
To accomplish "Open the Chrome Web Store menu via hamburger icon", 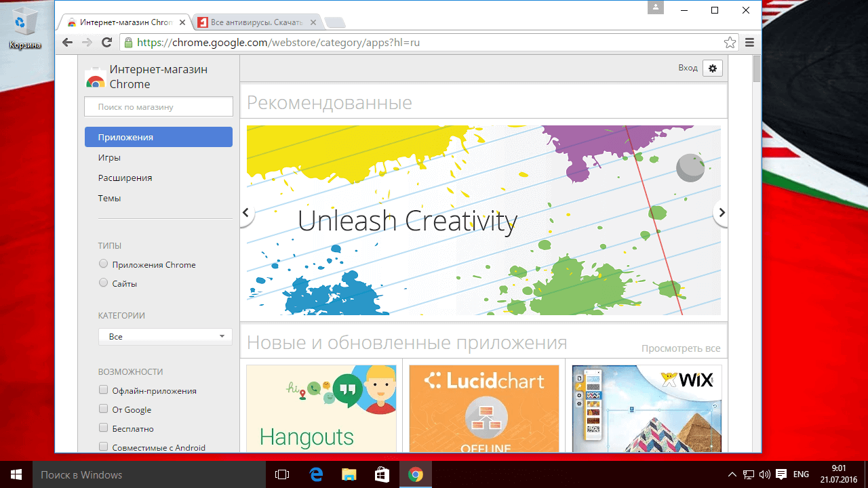I will click(x=750, y=41).
